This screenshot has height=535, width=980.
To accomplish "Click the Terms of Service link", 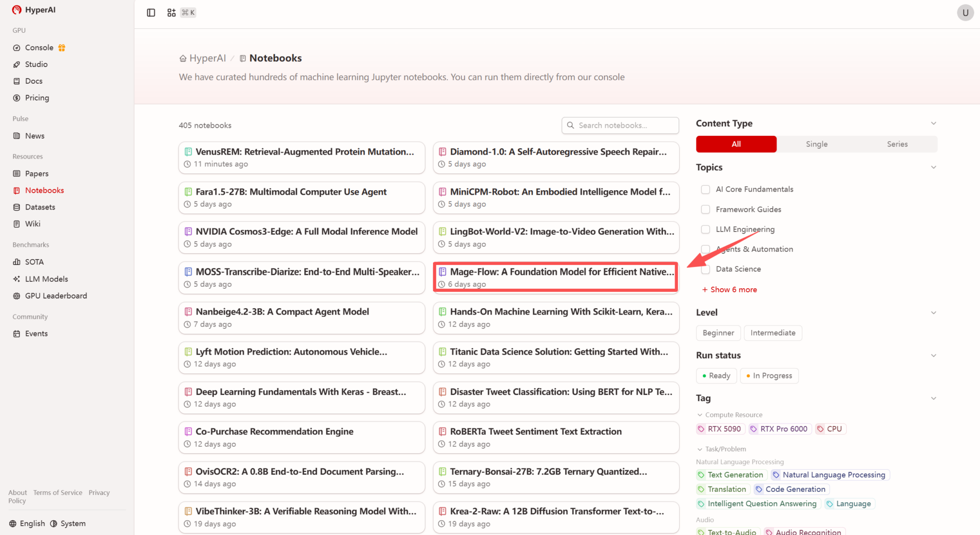I will (x=58, y=492).
